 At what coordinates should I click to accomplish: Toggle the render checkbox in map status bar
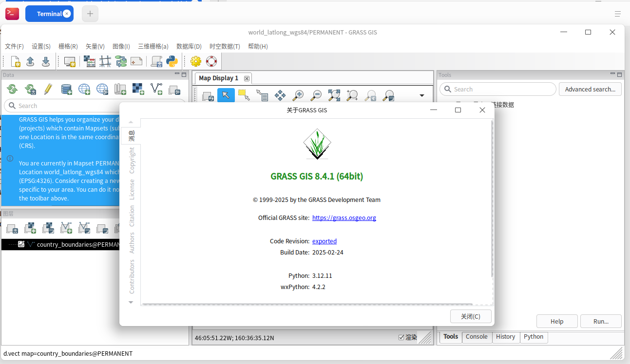click(x=401, y=337)
